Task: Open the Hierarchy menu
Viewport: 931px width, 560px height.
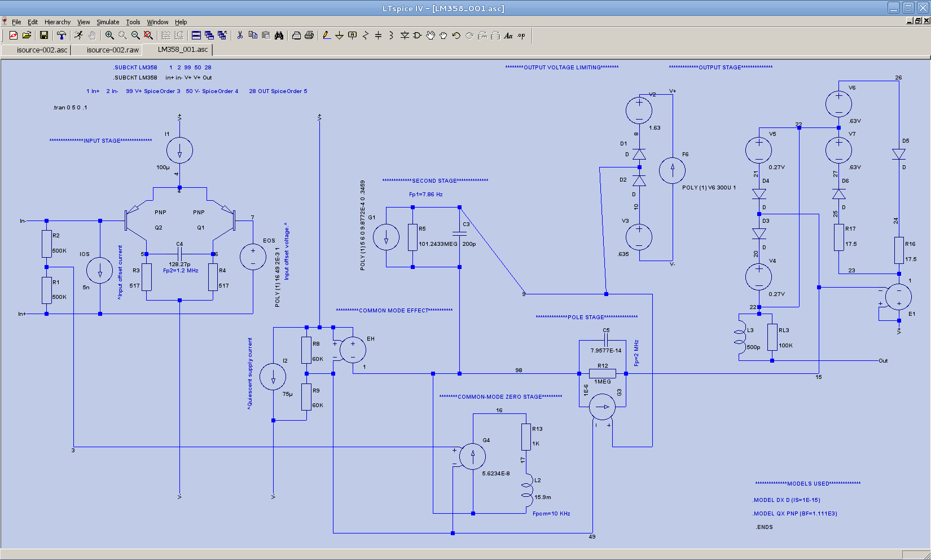Action: coord(58,22)
